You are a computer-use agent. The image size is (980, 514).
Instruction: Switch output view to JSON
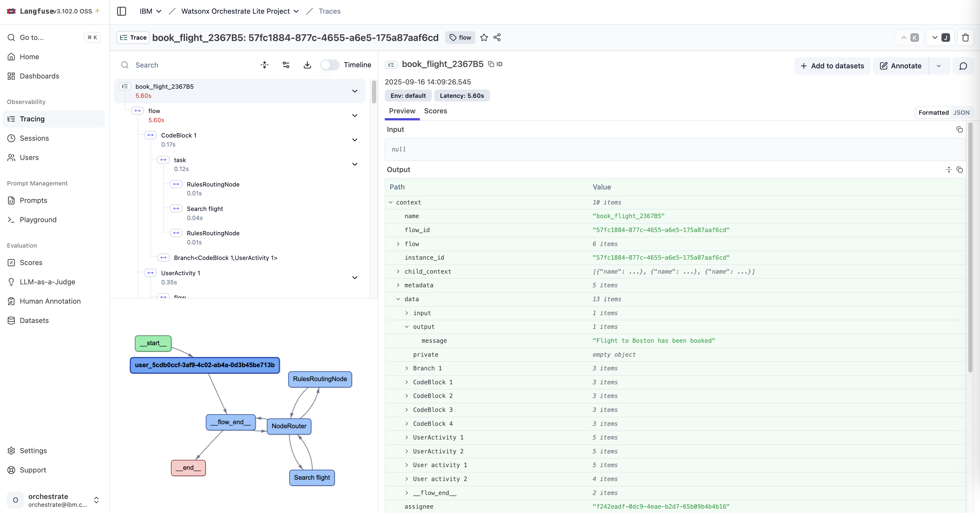(961, 113)
